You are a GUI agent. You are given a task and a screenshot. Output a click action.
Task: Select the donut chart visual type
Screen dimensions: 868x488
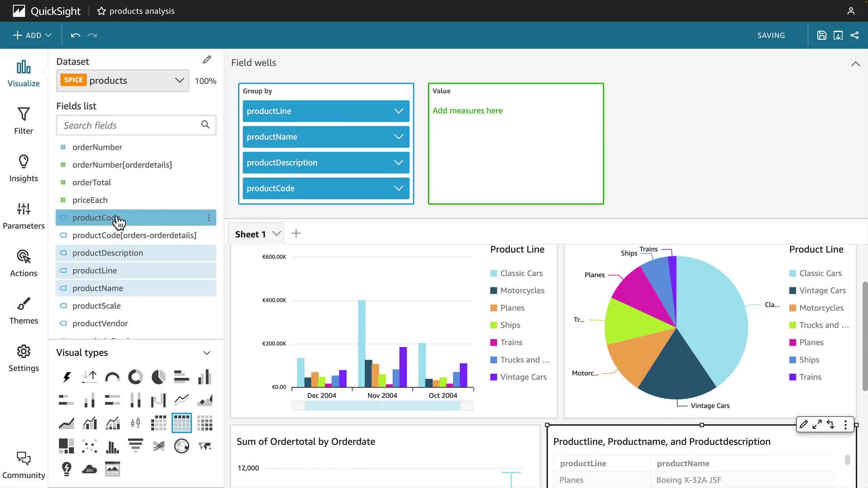point(135,377)
